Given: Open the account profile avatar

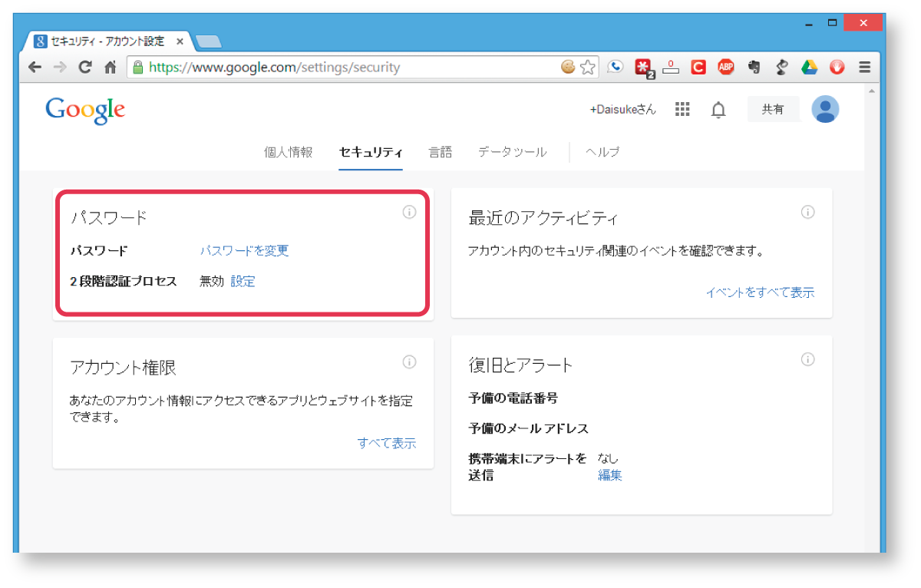Looking at the screenshot, I should pos(825,110).
